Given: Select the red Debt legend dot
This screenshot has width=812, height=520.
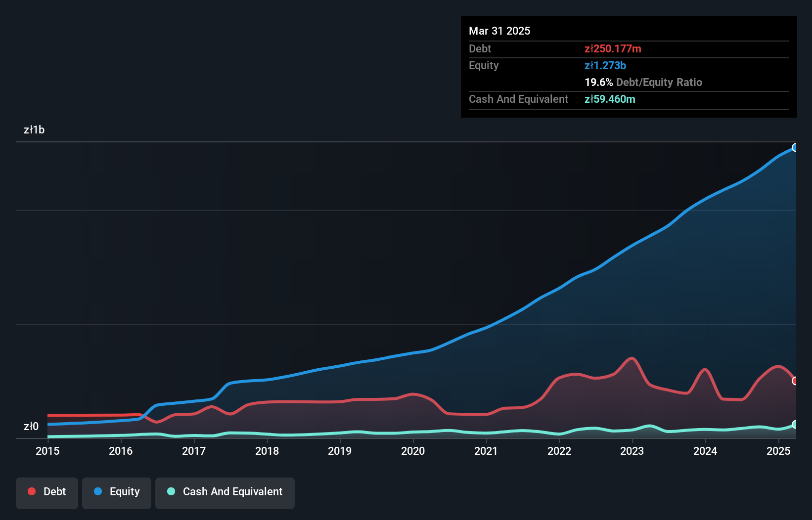Looking at the screenshot, I should click(31, 491).
